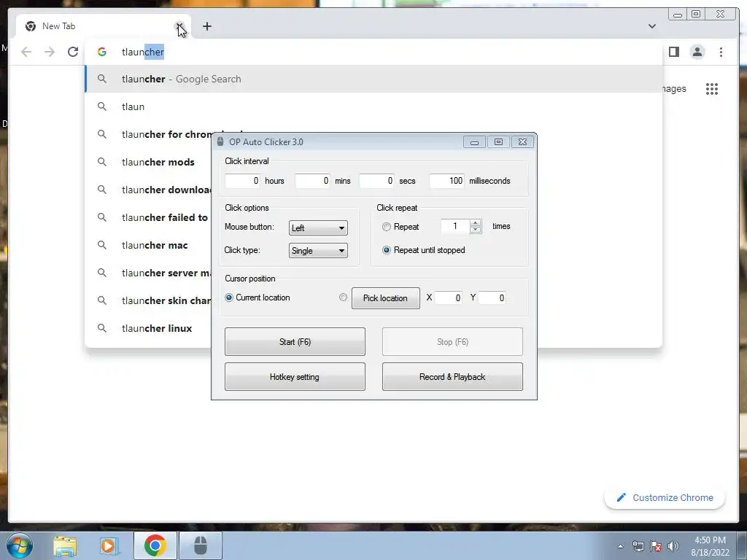Open Google apps grid icon
Viewport: 747px width, 560px height.
click(712, 88)
